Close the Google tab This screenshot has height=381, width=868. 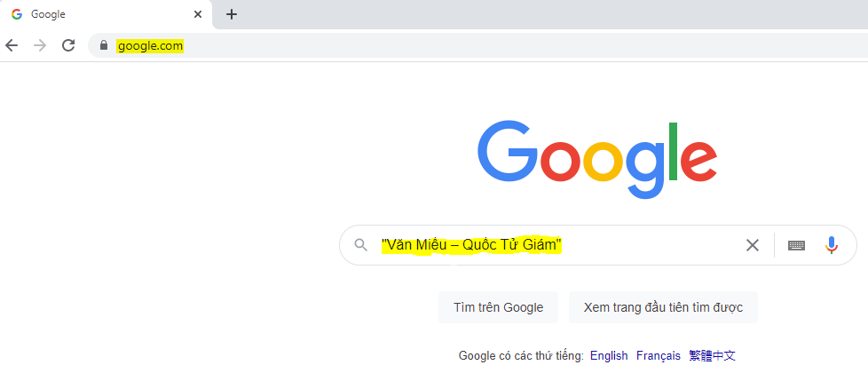[198, 14]
